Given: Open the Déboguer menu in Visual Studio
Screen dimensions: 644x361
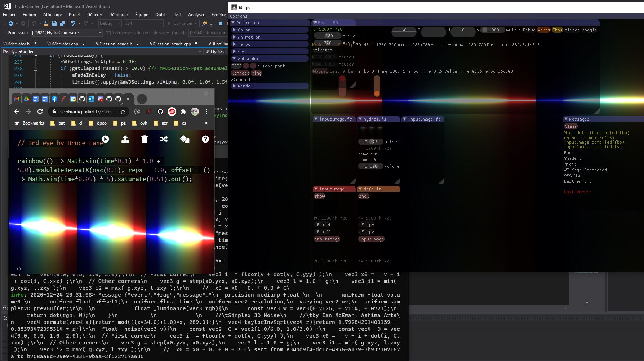Looking at the screenshot, I should click(x=119, y=14).
